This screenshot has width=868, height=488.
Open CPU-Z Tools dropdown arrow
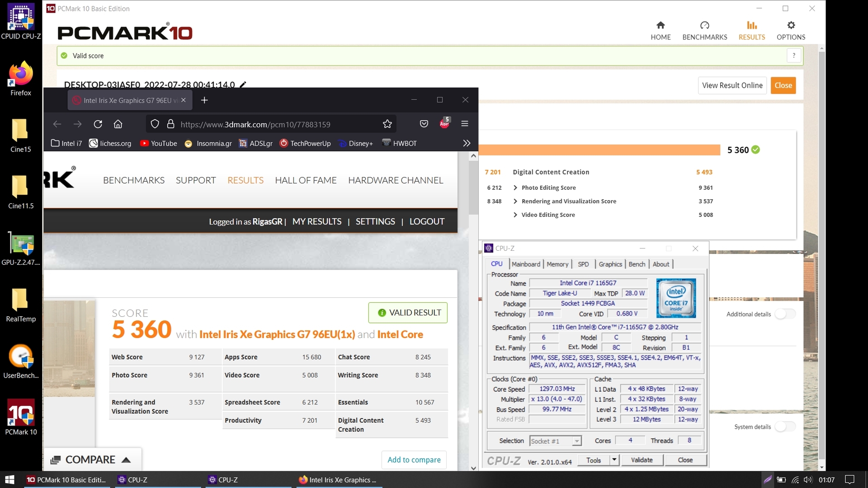pyautogui.click(x=614, y=460)
